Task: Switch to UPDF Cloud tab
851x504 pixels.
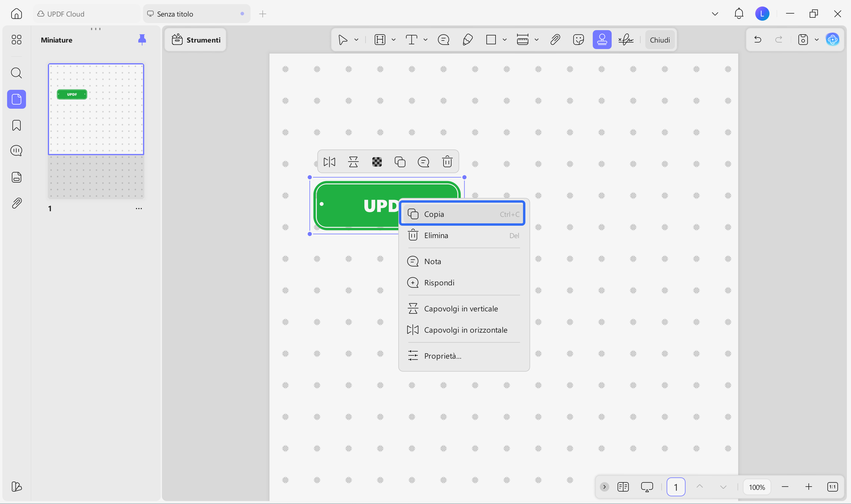Action: point(87,14)
